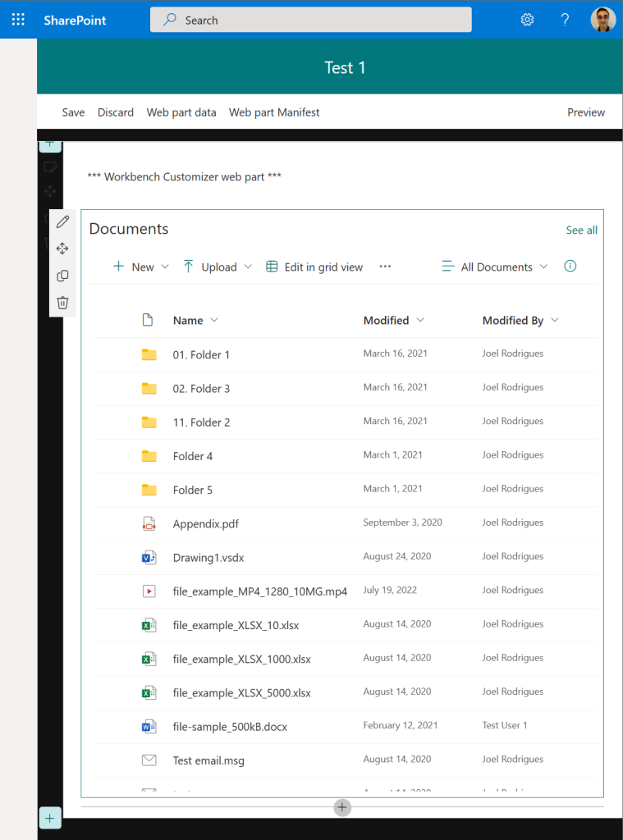Screen dimensions: 623x840
Task: Click the help question mark icon
Action: pyautogui.click(x=565, y=20)
